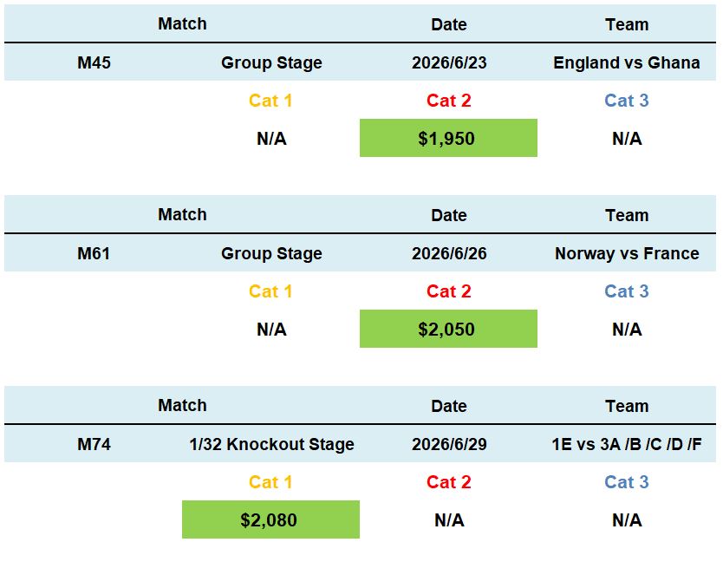
Task: Click the M61 match number cell
Action: click(94, 253)
